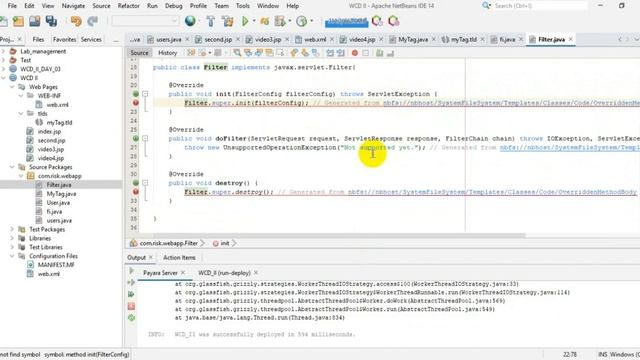Click the Build Project hammer icon
The width and height of the screenshot is (640, 360).
[211, 21]
